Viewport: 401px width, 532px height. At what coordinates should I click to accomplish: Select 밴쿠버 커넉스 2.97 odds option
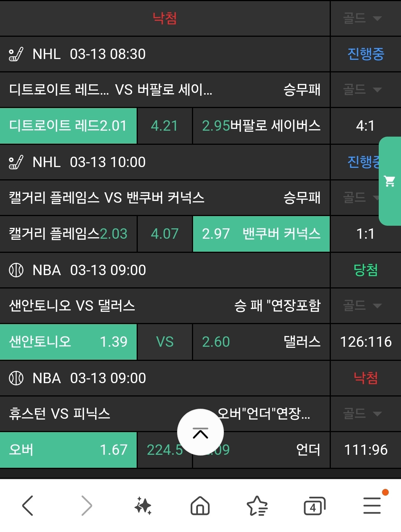pos(261,234)
